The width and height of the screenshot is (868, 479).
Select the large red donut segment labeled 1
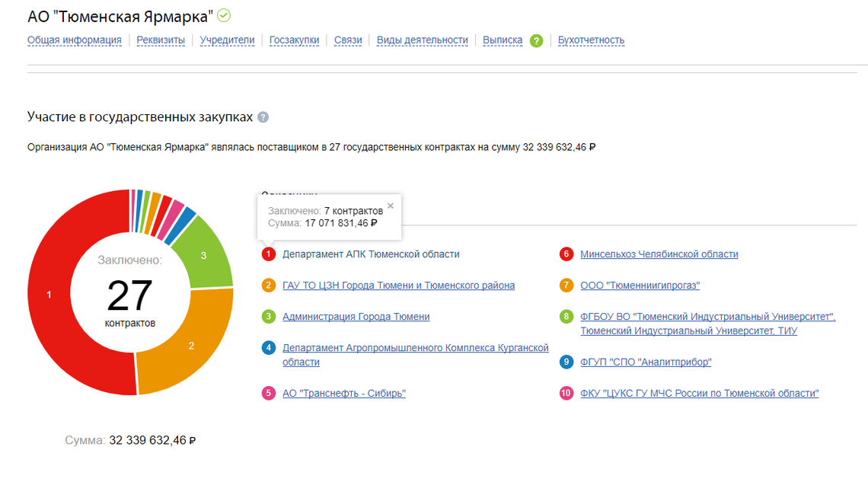click(49, 295)
